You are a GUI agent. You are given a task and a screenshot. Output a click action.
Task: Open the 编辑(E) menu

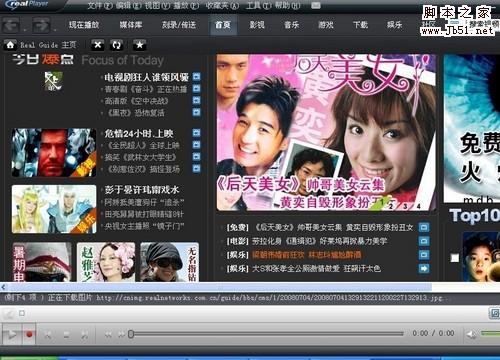click(129, 6)
